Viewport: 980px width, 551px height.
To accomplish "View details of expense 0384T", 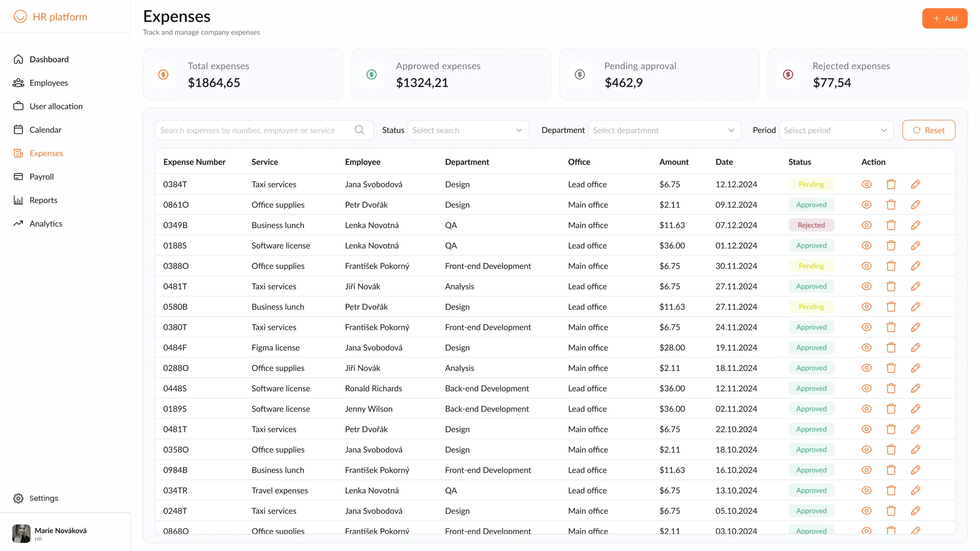I will point(866,184).
